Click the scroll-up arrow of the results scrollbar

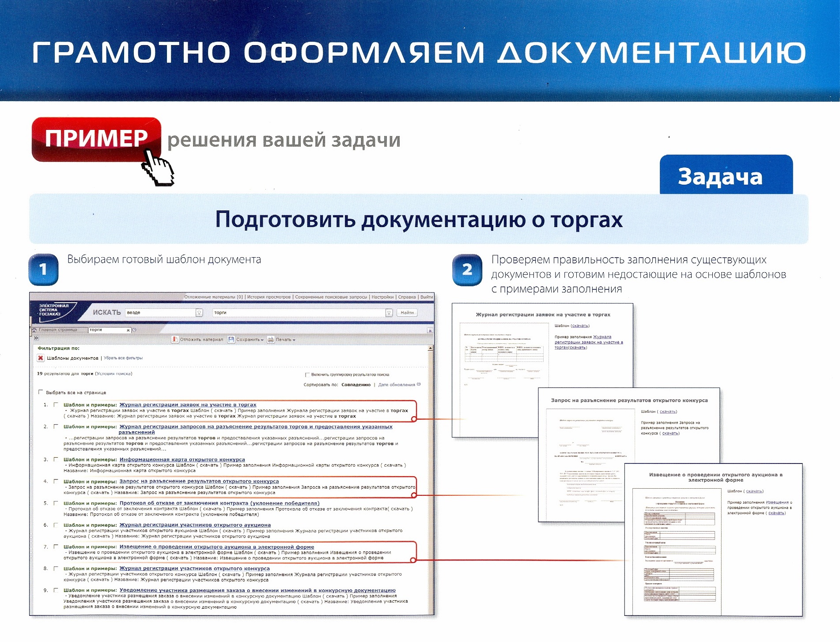point(430,349)
